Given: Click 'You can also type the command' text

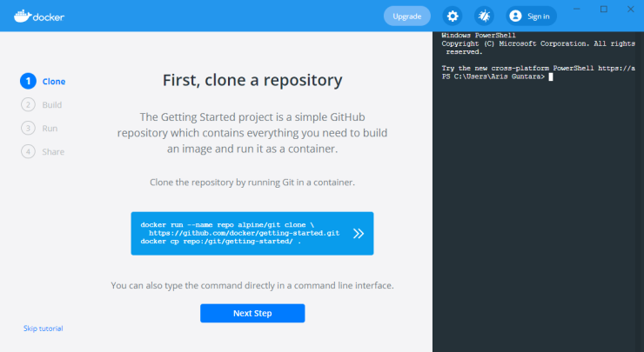Looking at the screenshot, I should coord(252,285).
